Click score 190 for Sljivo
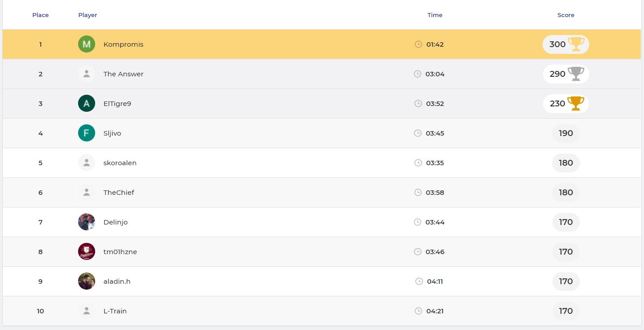The image size is (644, 330). tap(566, 133)
